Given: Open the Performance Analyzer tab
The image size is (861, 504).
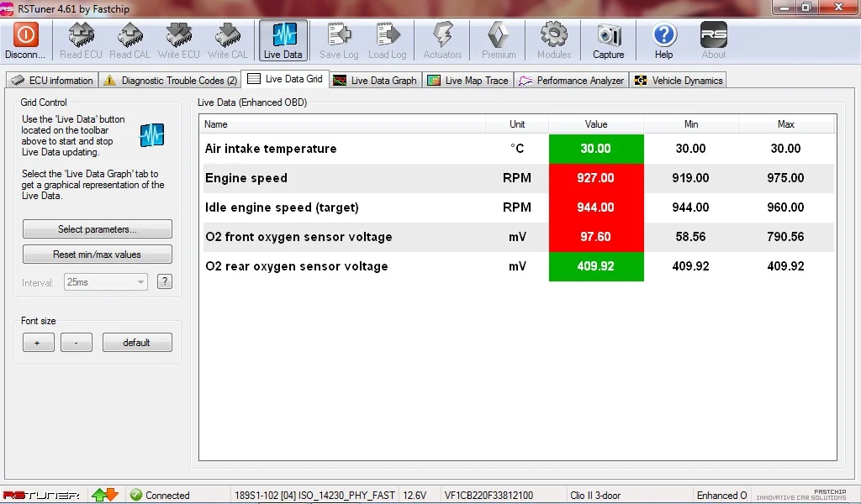Looking at the screenshot, I should pos(572,80).
